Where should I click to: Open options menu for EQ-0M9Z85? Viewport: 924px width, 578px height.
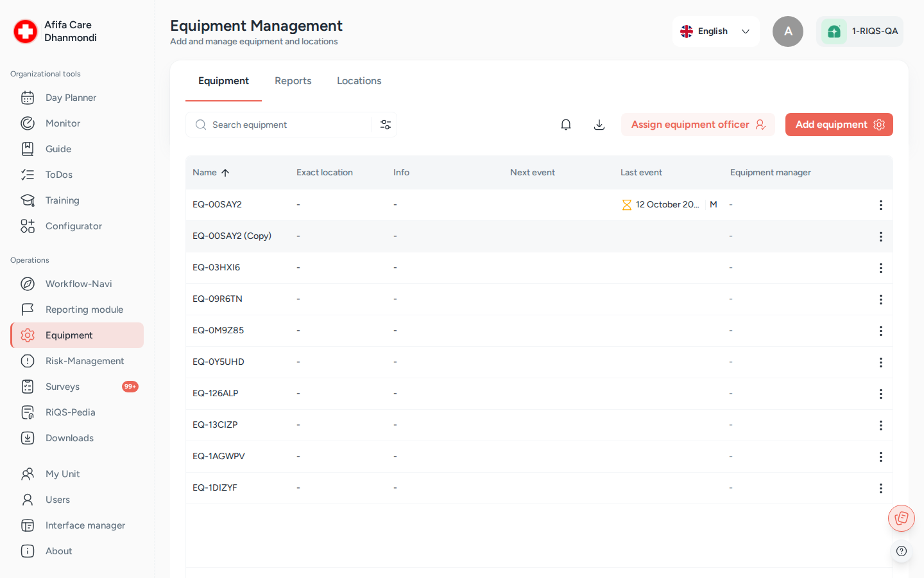coord(881,331)
